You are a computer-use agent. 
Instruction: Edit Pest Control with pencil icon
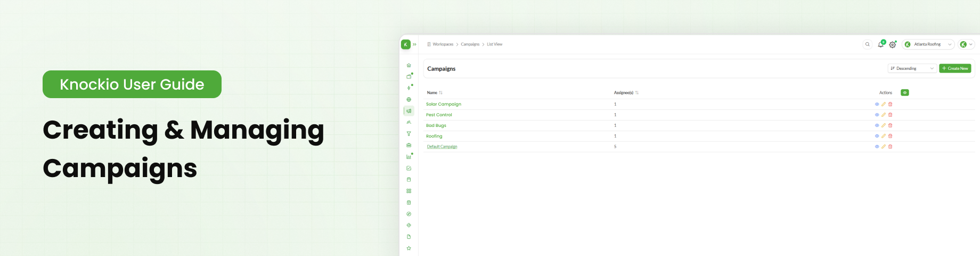[x=884, y=115]
